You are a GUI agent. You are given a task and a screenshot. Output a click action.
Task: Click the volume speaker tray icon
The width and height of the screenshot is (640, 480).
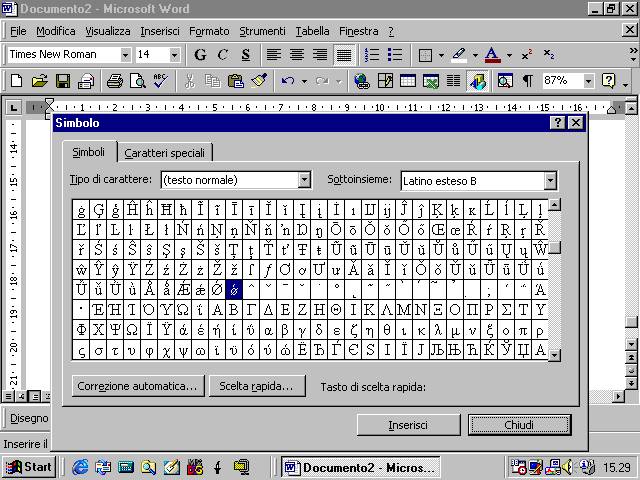568,467
